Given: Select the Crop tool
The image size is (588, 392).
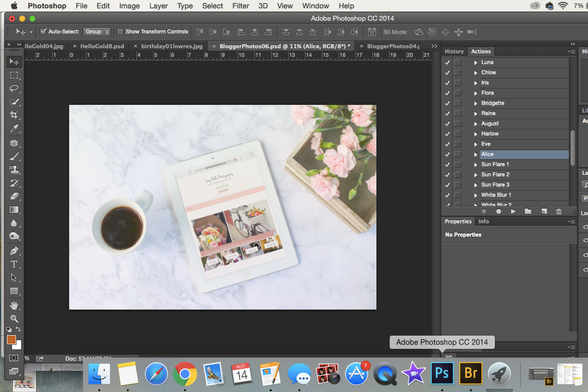Looking at the screenshot, I should [x=14, y=115].
